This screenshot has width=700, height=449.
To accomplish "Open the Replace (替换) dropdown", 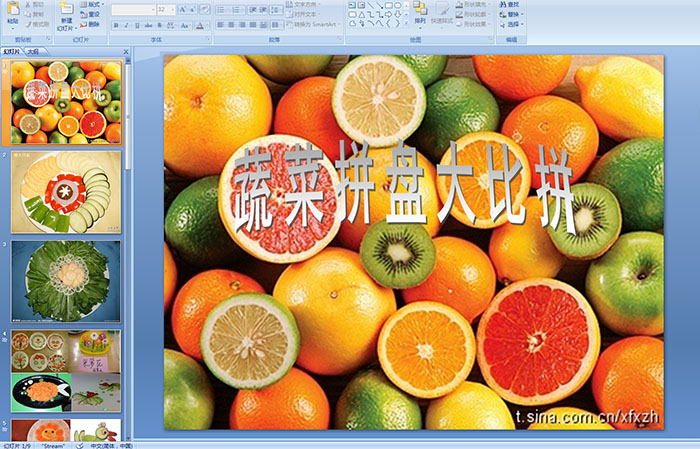I will click(x=512, y=14).
